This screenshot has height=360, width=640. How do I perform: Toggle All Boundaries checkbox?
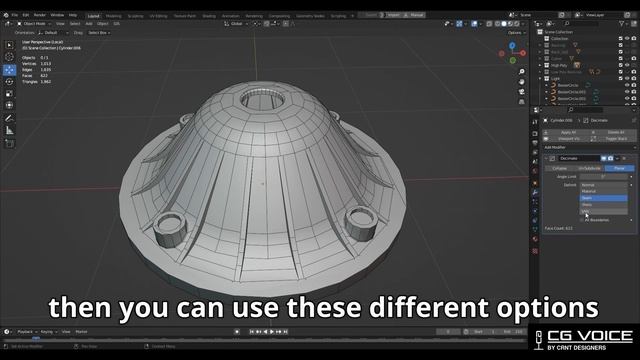click(582, 220)
